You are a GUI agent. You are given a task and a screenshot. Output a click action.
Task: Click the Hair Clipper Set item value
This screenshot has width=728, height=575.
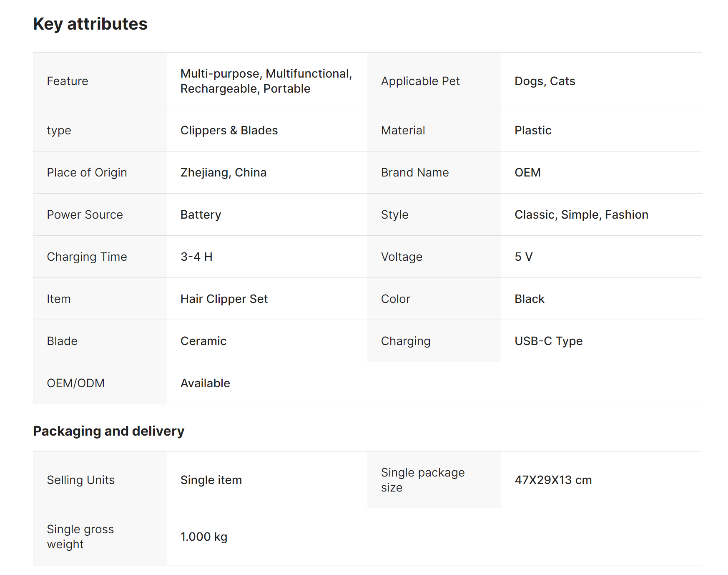pyautogui.click(x=224, y=299)
